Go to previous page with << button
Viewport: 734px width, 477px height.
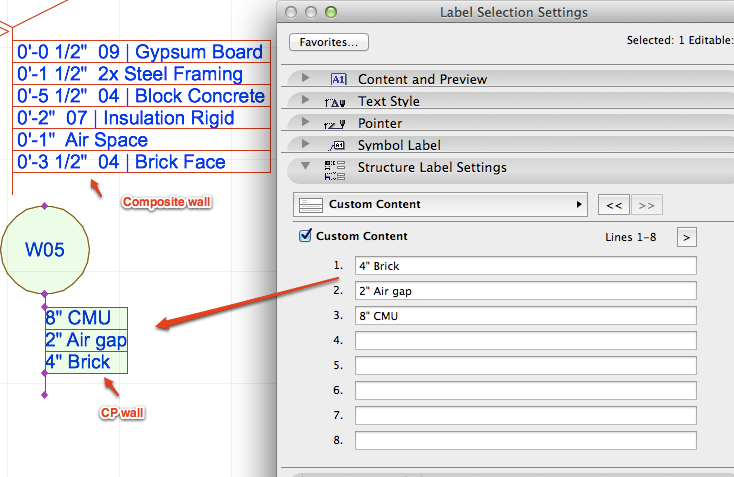(x=614, y=205)
